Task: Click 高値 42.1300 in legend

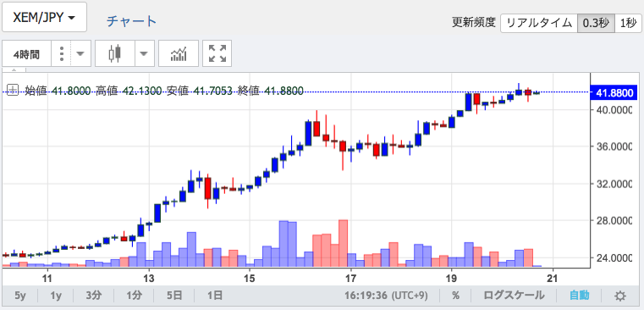Action: (x=129, y=91)
